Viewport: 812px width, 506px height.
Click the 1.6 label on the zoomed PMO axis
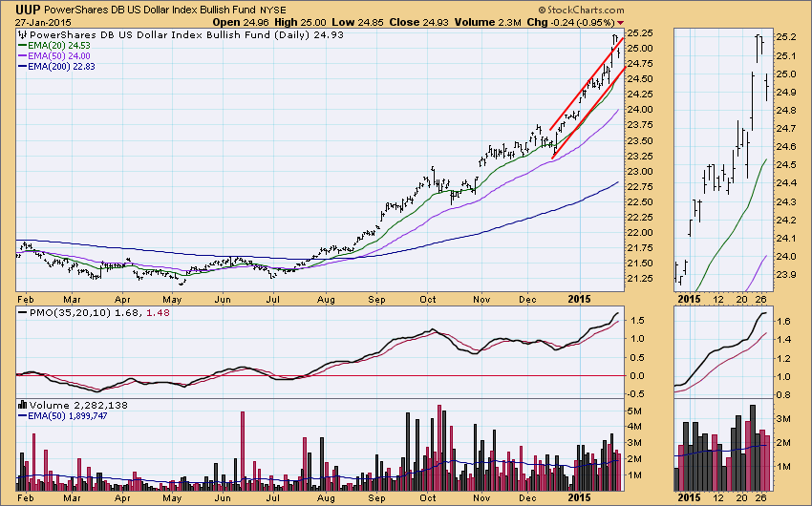783,322
